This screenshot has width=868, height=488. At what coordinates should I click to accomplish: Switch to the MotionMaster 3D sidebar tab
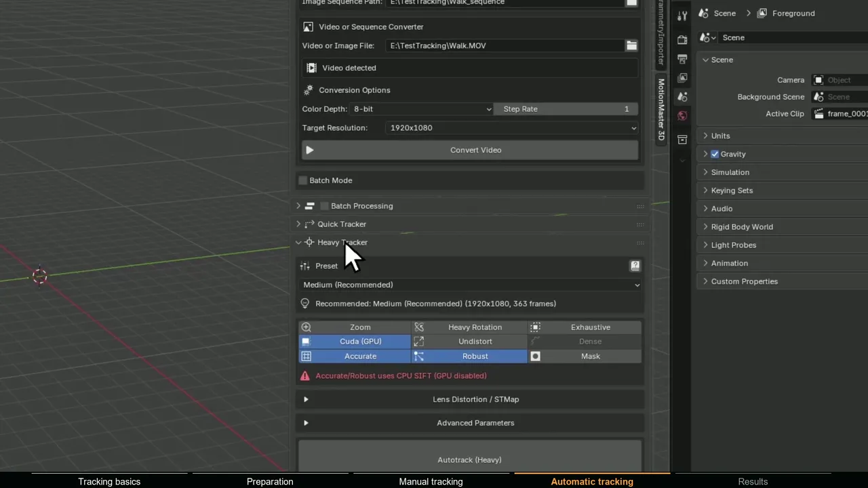(661, 110)
